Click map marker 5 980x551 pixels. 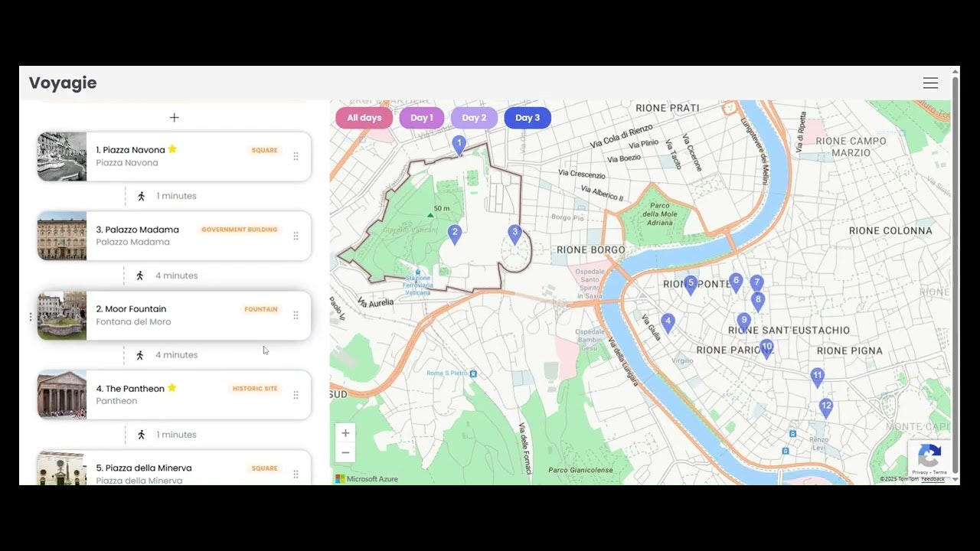click(x=691, y=285)
